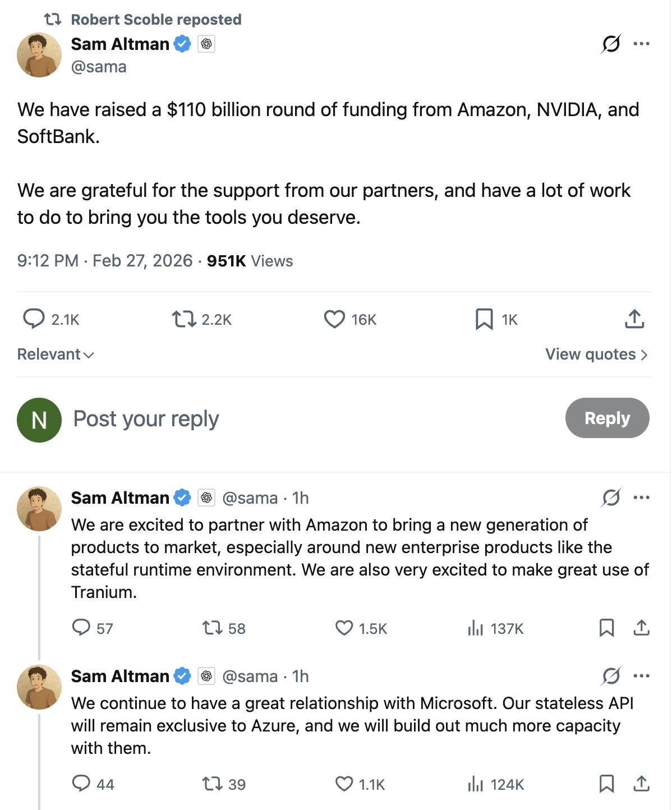Open the @sama handle on main post
The width and height of the screenshot is (672, 810).
99,67
